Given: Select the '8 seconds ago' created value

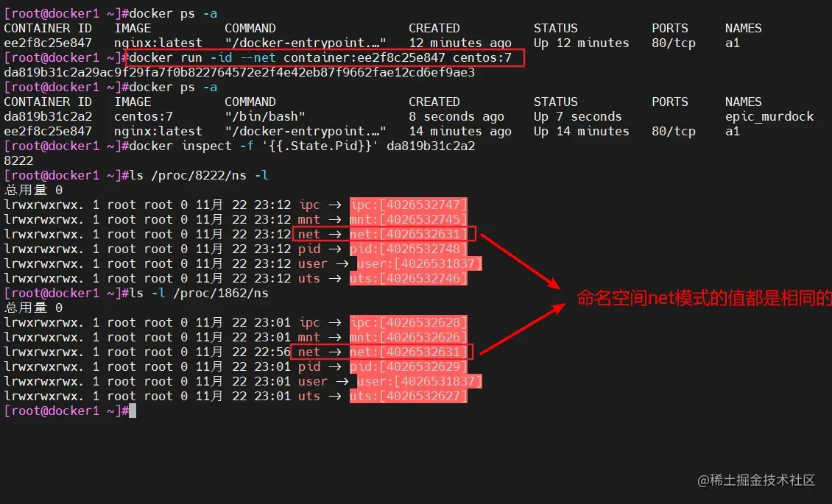Looking at the screenshot, I should click(x=456, y=116).
